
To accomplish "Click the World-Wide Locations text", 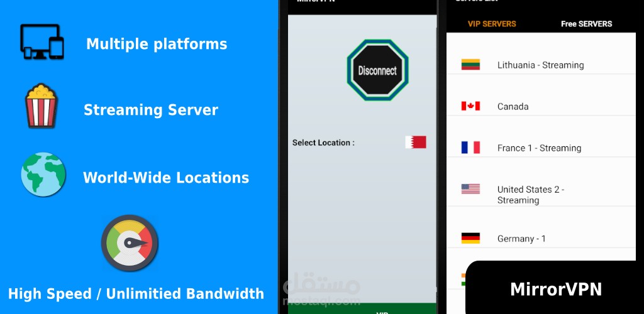I will [x=166, y=178].
